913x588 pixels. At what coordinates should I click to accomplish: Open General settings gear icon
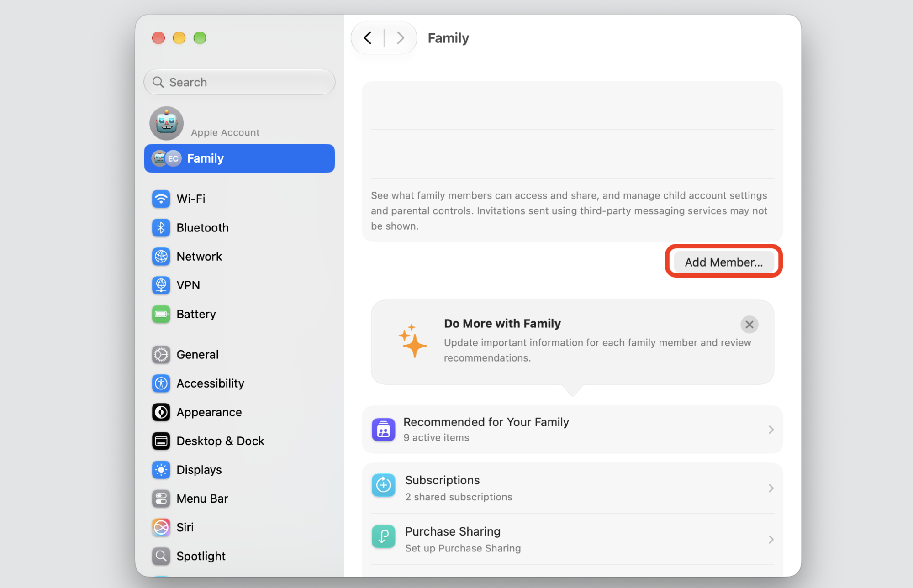click(161, 355)
